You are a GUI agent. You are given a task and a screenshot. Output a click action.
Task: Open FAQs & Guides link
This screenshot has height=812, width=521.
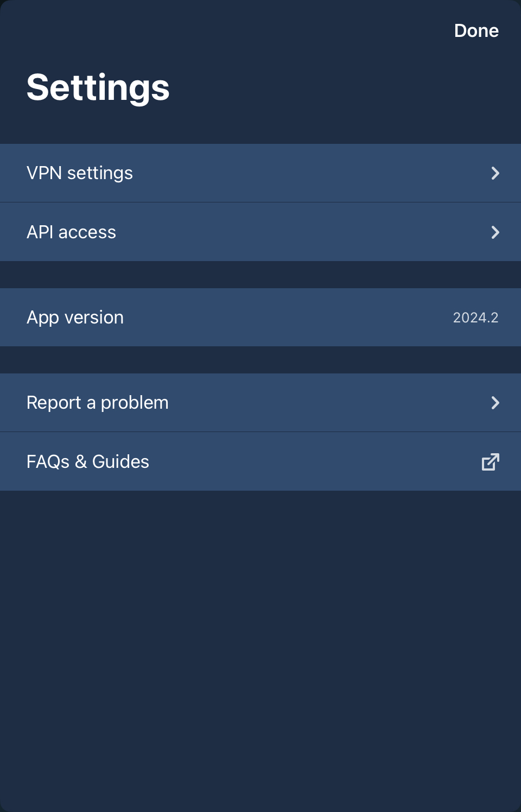[260, 462]
